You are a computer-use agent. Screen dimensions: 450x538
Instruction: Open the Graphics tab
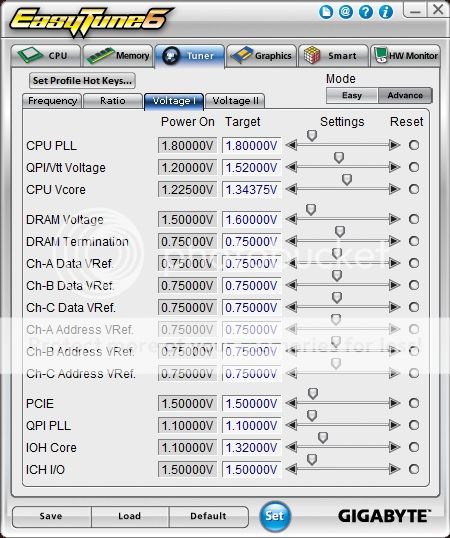point(261,56)
